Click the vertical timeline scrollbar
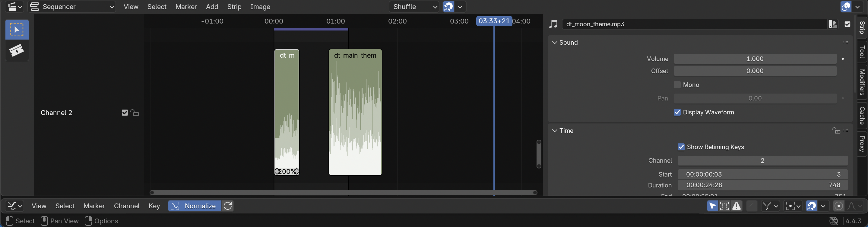 tap(539, 154)
